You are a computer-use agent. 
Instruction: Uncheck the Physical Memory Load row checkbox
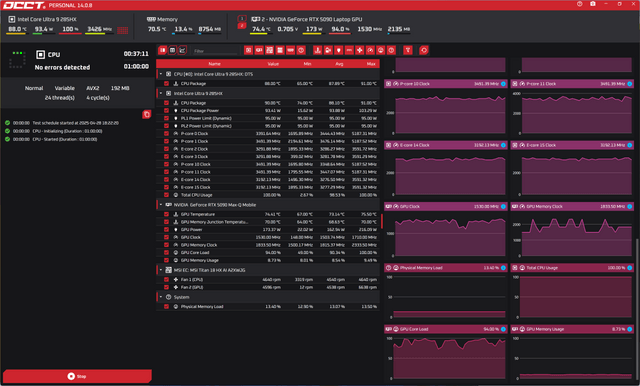(167, 306)
